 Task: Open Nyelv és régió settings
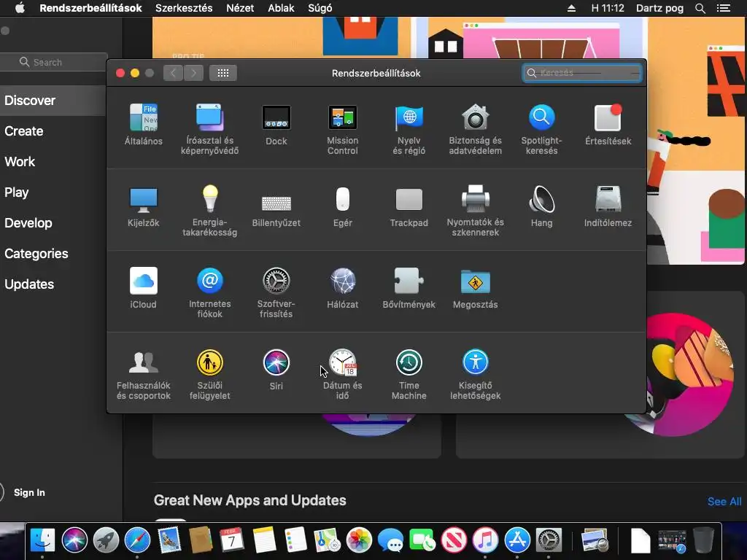(x=409, y=128)
